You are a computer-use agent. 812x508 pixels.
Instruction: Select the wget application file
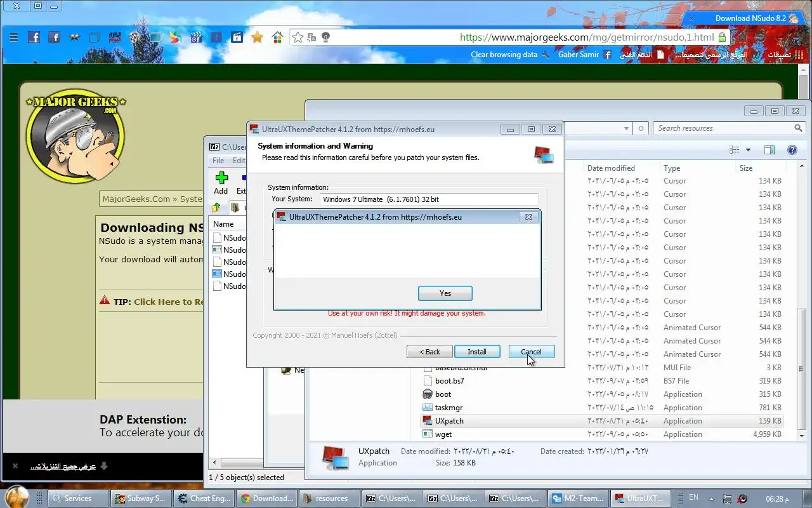(x=443, y=434)
